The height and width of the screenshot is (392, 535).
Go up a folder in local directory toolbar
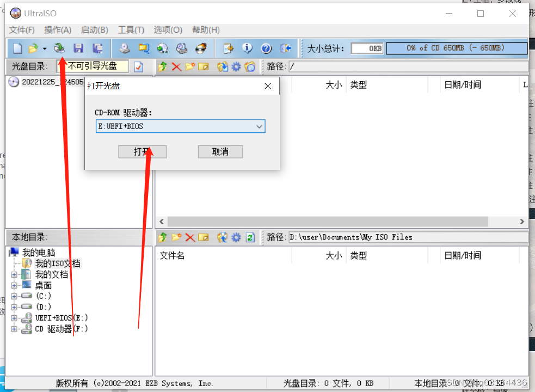pos(163,237)
